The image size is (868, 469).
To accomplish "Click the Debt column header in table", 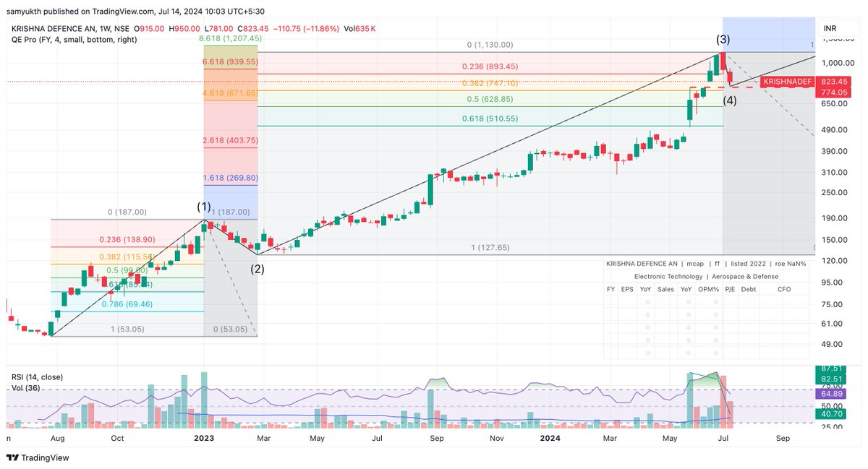I will 749,289.
